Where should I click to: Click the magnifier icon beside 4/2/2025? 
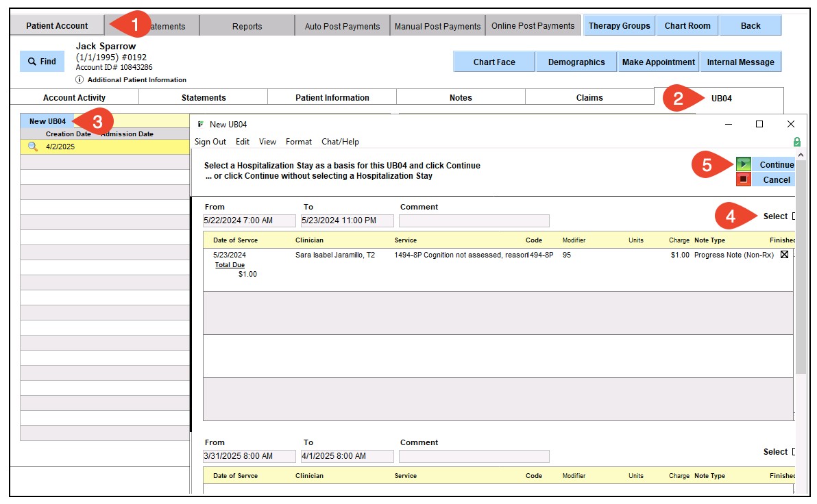pyautogui.click(x=32, y=147)
